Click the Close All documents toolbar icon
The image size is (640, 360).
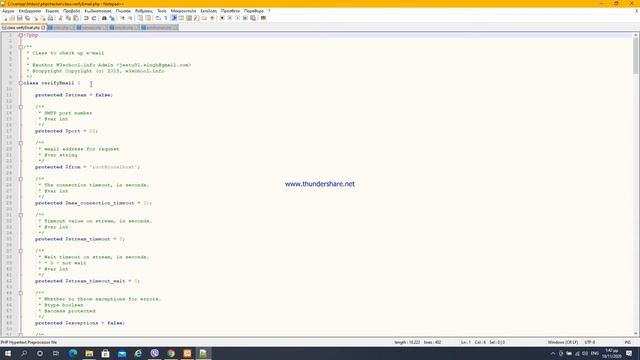42,18
